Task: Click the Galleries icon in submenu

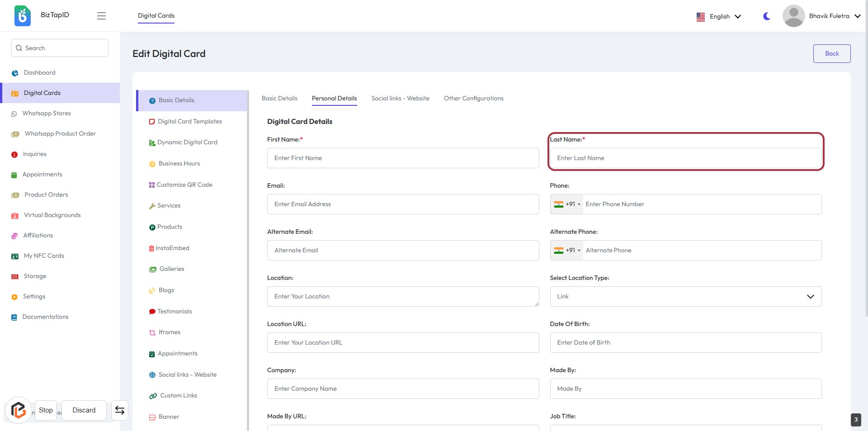Action: point(153,269)
